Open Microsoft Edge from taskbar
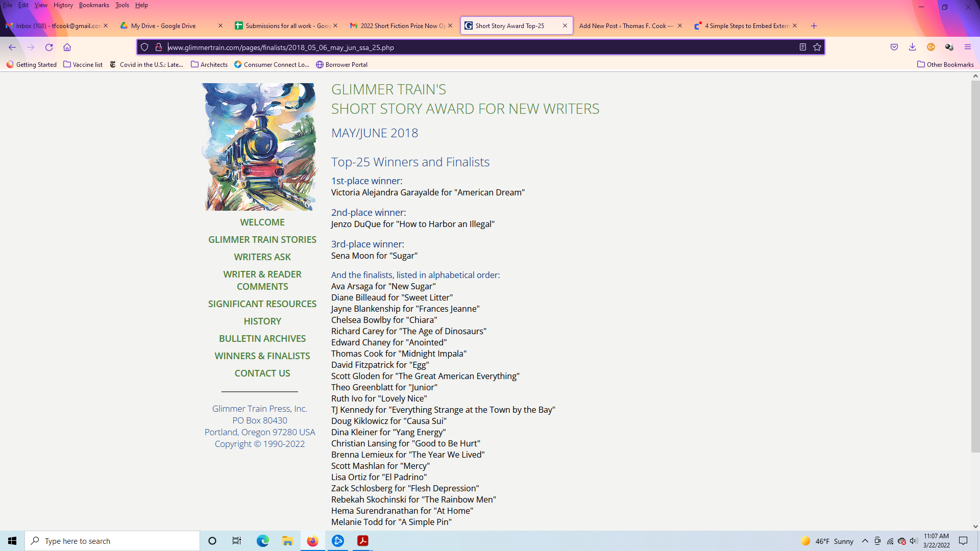 tap(262, 541)
